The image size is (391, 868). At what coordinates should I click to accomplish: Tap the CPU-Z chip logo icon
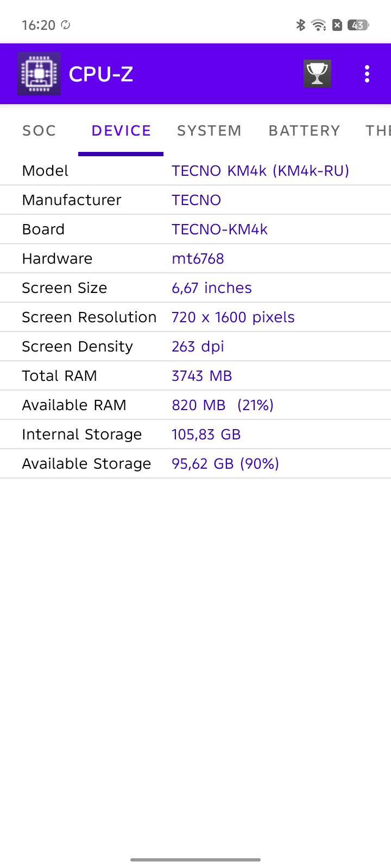(x=39, y=74)
